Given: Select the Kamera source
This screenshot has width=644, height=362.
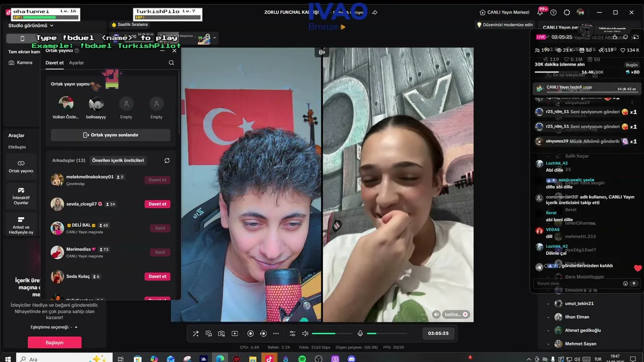Looking at the screenshot, I should point(21,63).
